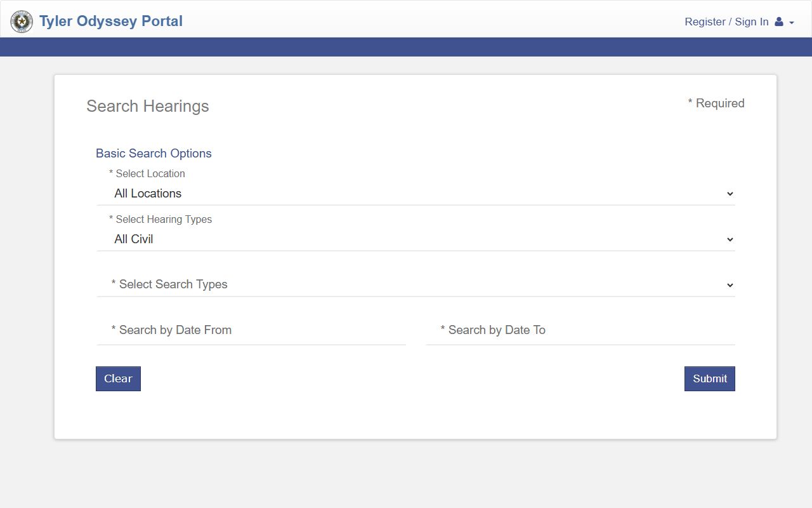This screenshot has width=812, height=508.
Task: Open the Select Search Types dropdown
Action: point(416,284)
